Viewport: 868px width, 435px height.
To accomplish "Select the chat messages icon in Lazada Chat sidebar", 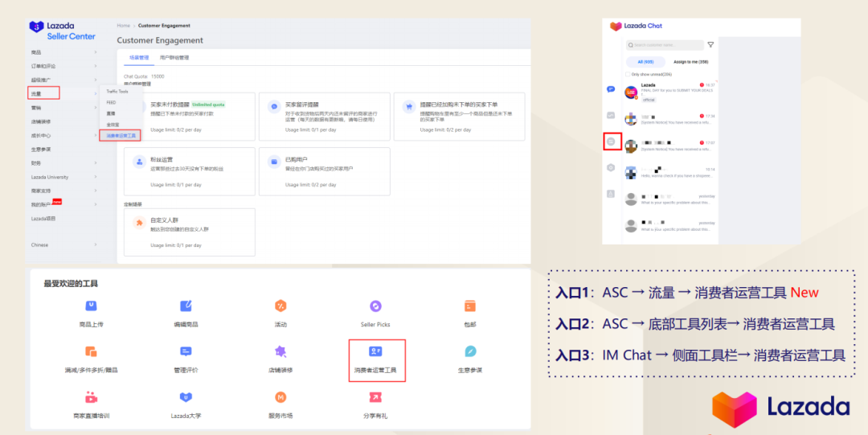I will click(x=611, y=88).
